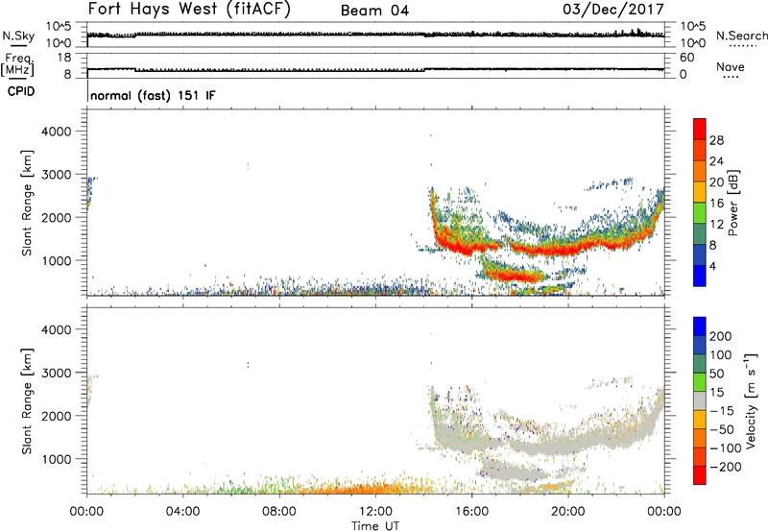Click the 'Power [dB]' colorbar label
The height and width of the screenshot is (532, 768).
point(733,203)
